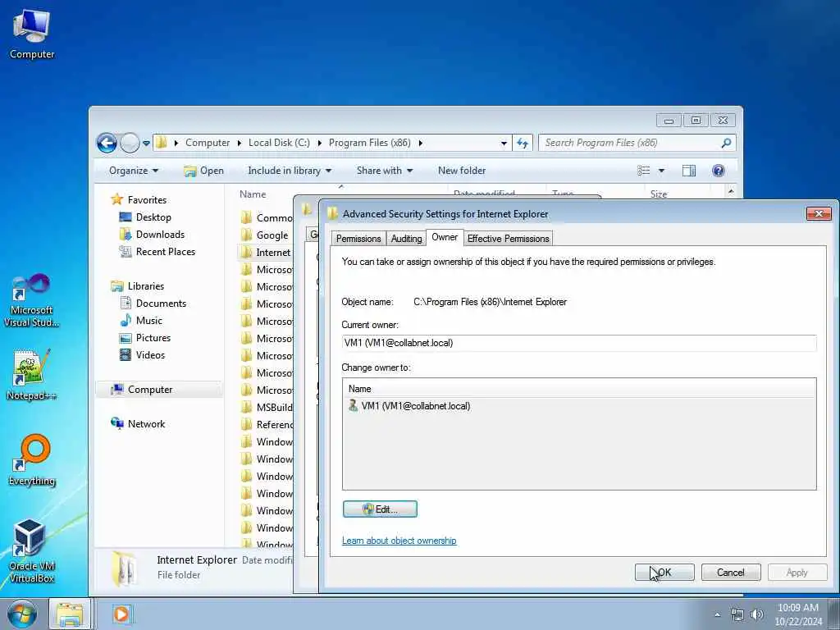Screen dimensions: 840x630
Task: Click Computer in the address breadcrumb
Action: [x=208, y=143]
